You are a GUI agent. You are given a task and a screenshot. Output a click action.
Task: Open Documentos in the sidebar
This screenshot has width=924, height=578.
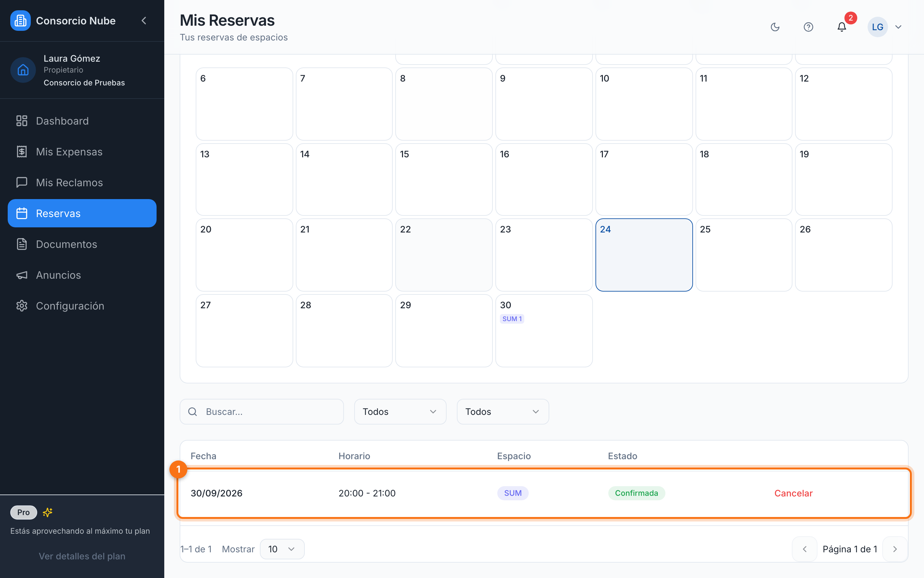tap(82, 244)
